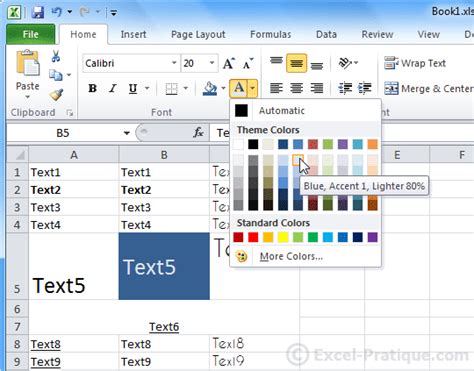Select column A header

point(74,155)
